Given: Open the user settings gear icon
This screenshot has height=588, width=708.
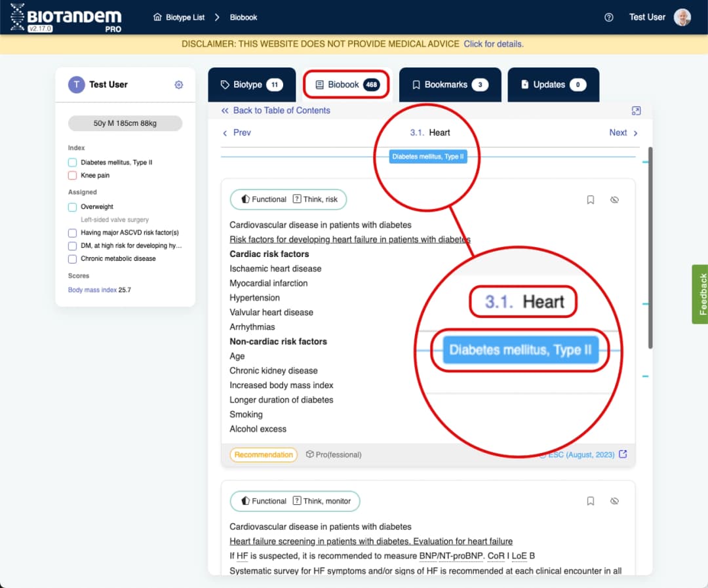Looking at the screenshot, I should coord(178,85).
